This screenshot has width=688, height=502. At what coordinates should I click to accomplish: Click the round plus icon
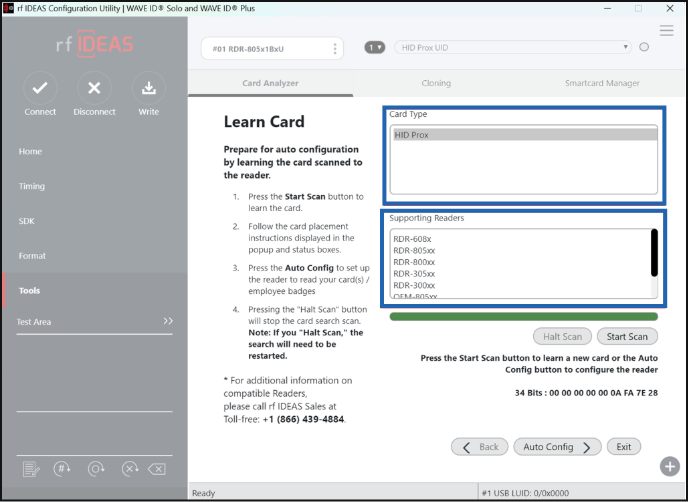(670, 466)
